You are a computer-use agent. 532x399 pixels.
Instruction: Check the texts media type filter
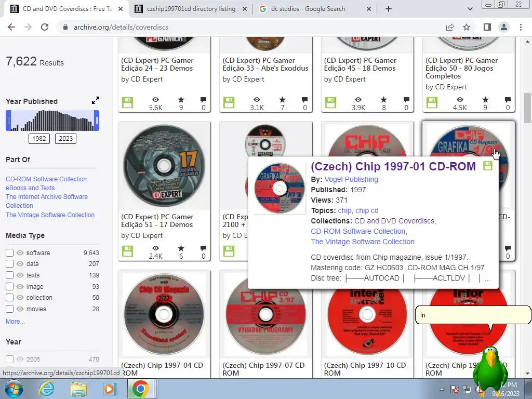[9, 275]
